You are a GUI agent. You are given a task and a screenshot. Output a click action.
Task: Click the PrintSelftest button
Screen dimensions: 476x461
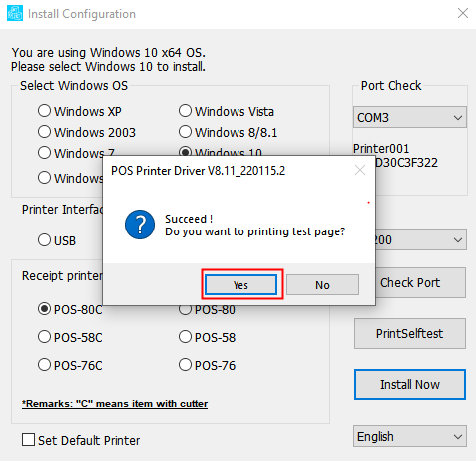point(410,333)
